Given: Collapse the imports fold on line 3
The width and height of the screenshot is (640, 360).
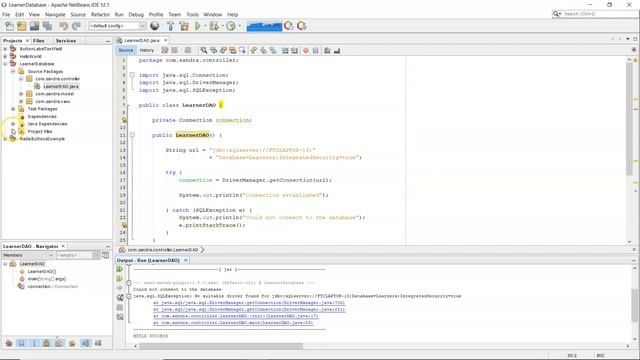Looking at the screenshot, I should (x=132, y=75).
